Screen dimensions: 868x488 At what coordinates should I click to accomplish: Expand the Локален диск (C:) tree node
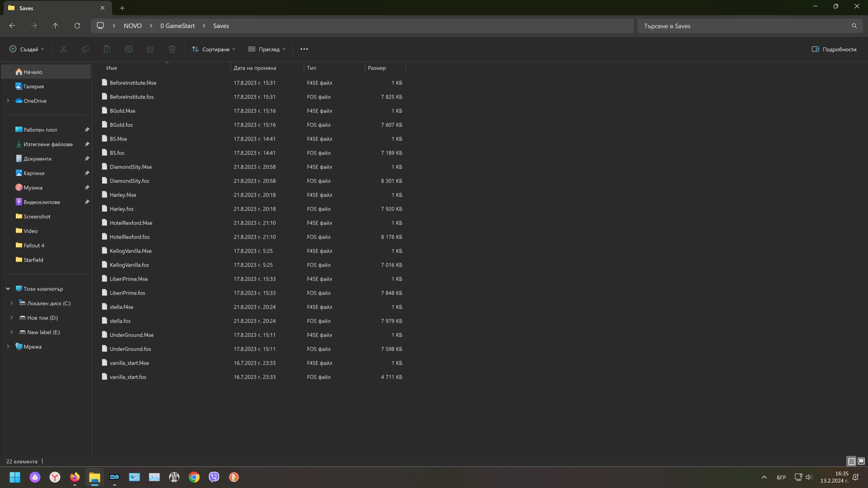point(12,303)
